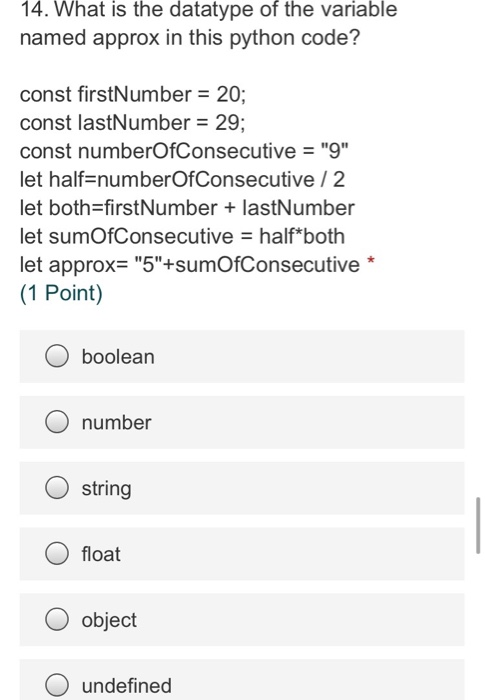Click the 'float' answer label text
485x700 pixels.
point(101,554)
